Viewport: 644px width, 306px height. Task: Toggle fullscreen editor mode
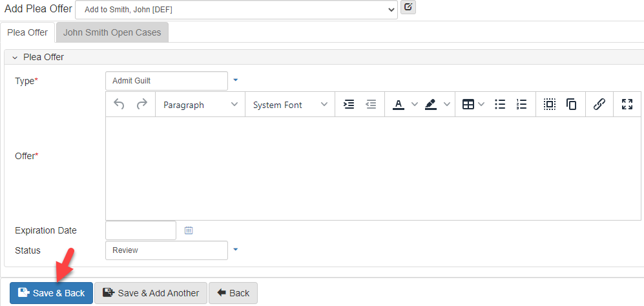click(x=627, y=104)
